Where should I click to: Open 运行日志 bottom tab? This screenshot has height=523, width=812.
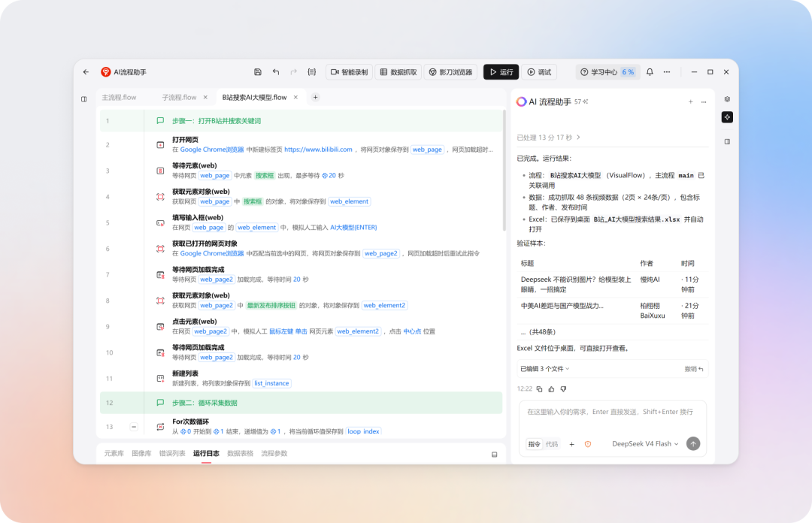206,453
